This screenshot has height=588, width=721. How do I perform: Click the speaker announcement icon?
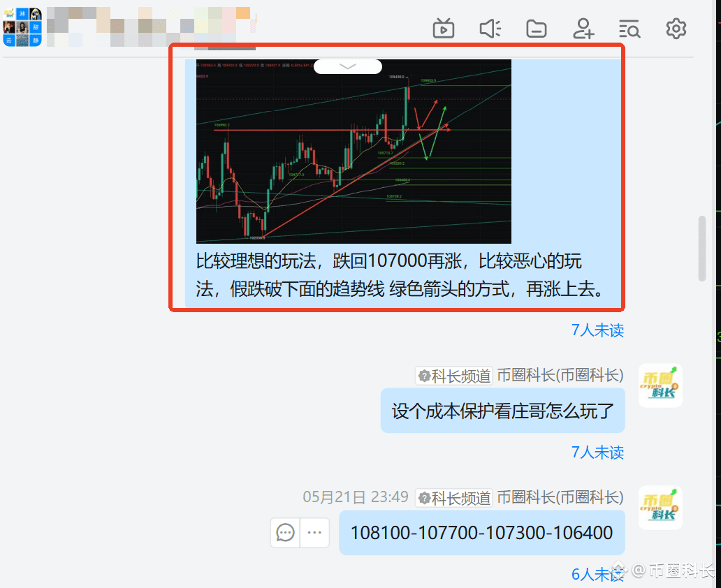pos(490,29)
